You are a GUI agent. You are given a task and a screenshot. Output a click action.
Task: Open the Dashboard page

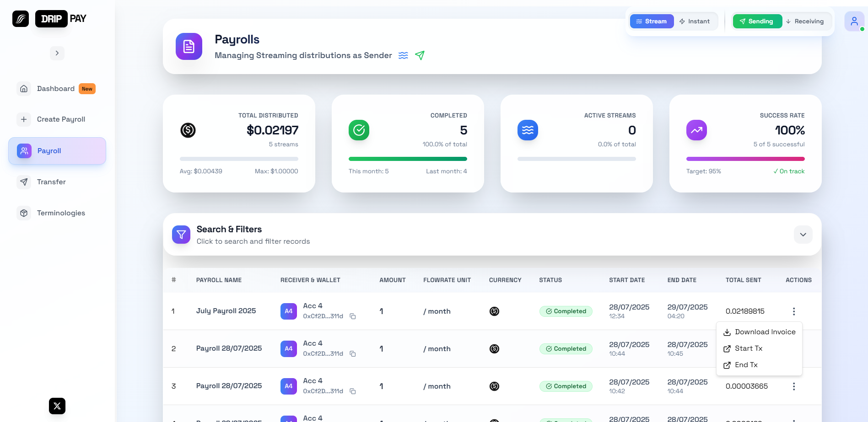click(x=57, y=89)
